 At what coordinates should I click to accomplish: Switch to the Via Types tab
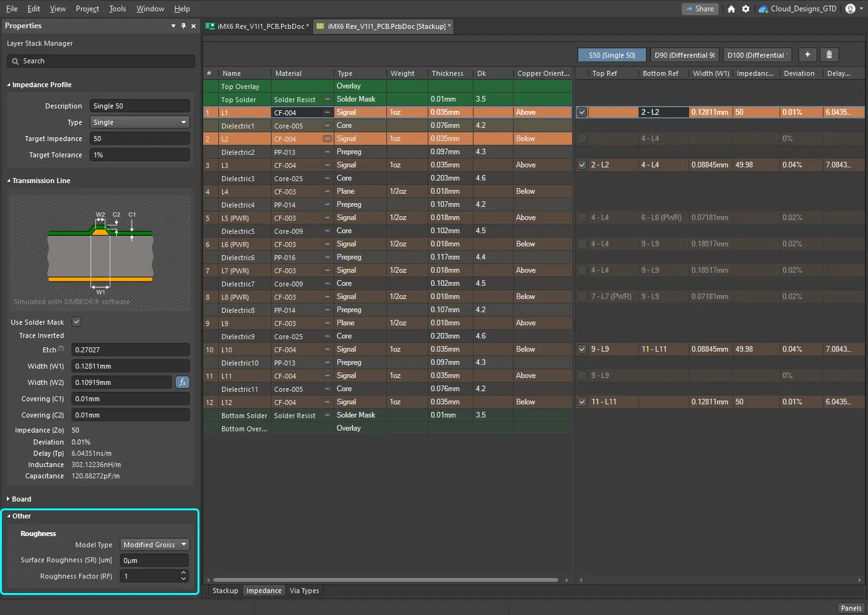point(304,591)
